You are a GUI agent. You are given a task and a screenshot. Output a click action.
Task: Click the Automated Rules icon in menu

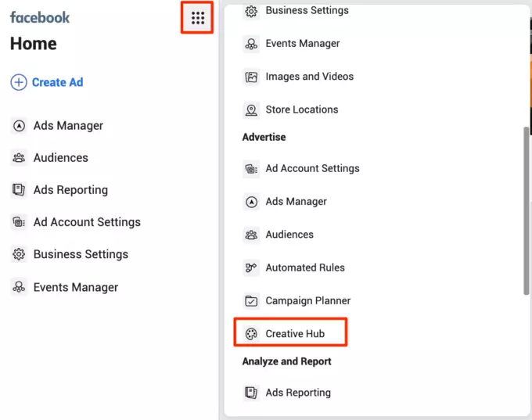tap(251, 267)
